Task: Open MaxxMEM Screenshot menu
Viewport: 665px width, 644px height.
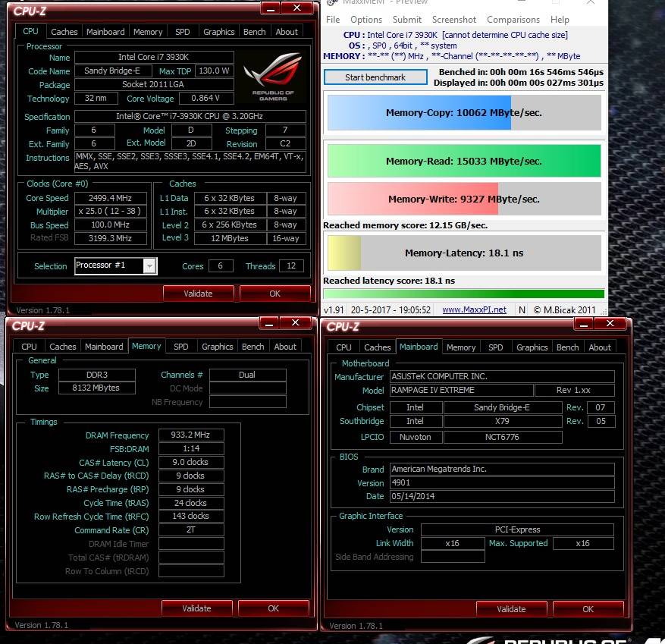Action: [x=453, y=20]
